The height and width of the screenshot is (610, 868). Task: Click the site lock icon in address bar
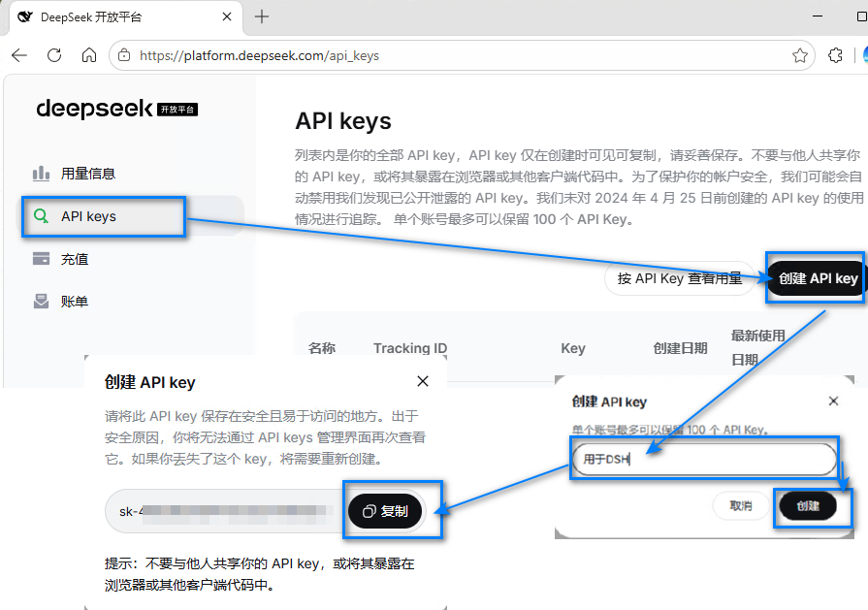124,55
